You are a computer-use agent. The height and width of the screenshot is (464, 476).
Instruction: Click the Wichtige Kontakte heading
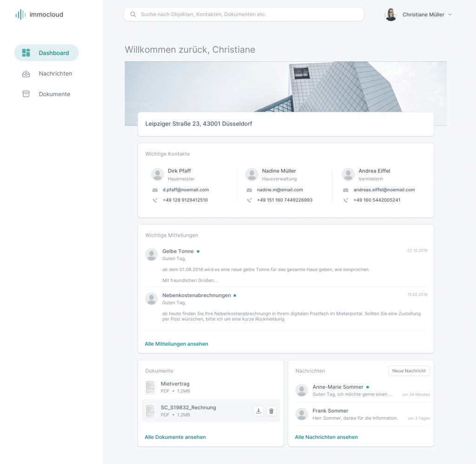[x=167, y=154]
